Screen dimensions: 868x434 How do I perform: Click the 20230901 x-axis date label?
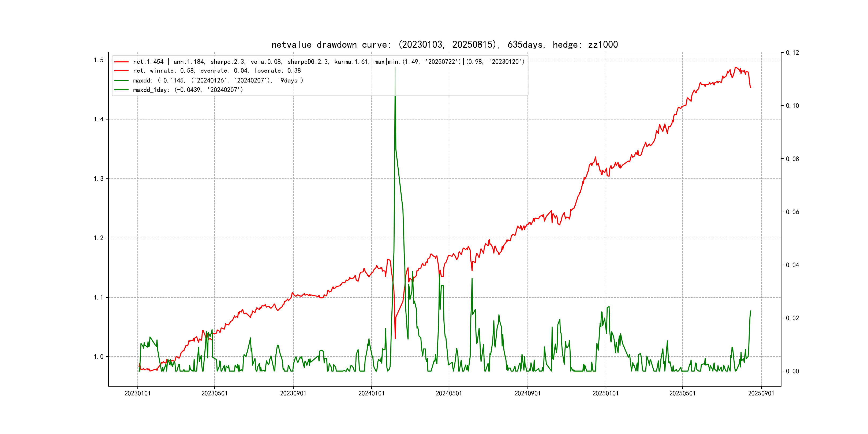coord(293,394)
